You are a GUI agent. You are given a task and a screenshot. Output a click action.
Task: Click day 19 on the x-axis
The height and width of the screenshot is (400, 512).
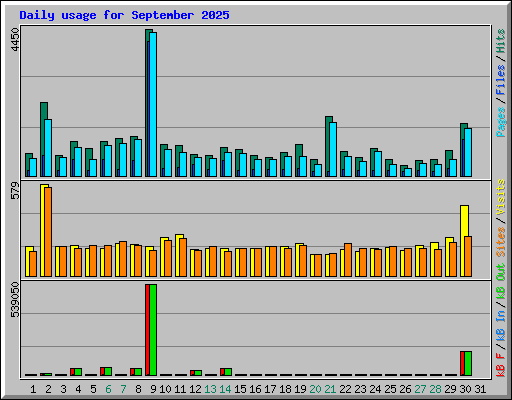tap(300, 389)
